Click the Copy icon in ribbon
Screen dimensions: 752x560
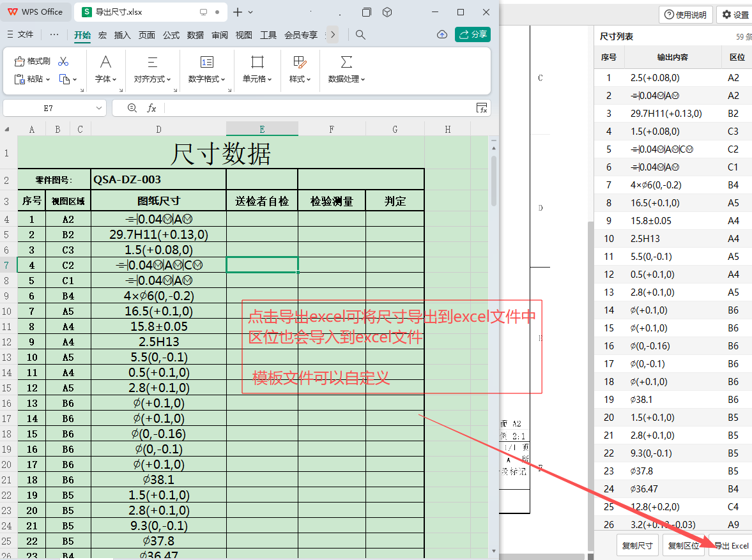click(x=64, y=79)
